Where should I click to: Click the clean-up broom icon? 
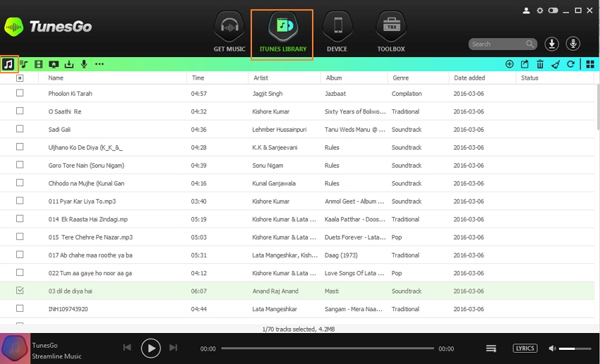[x=556, y=64]
